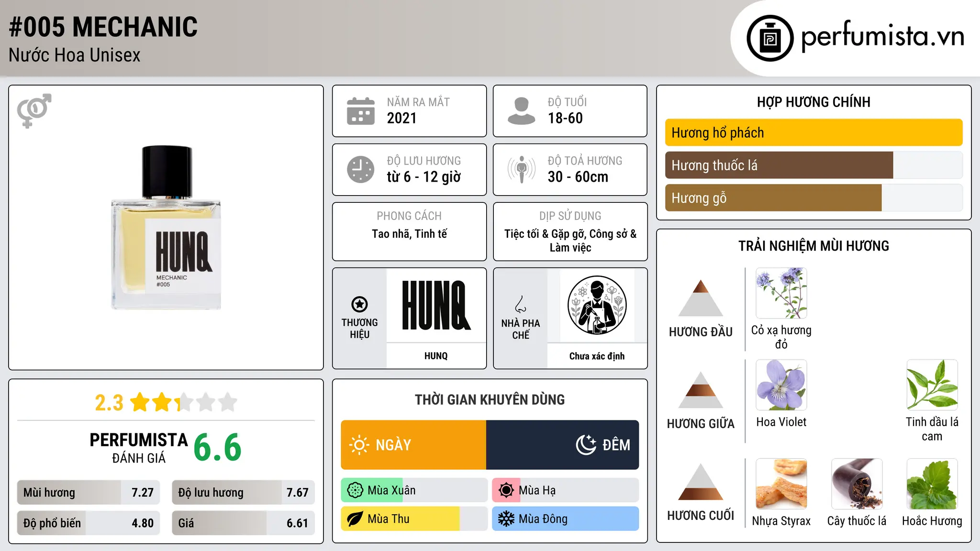This screenshot has width=980, height=551.
Task: Click the Mùi hương score bar
Action: point(89,492)
